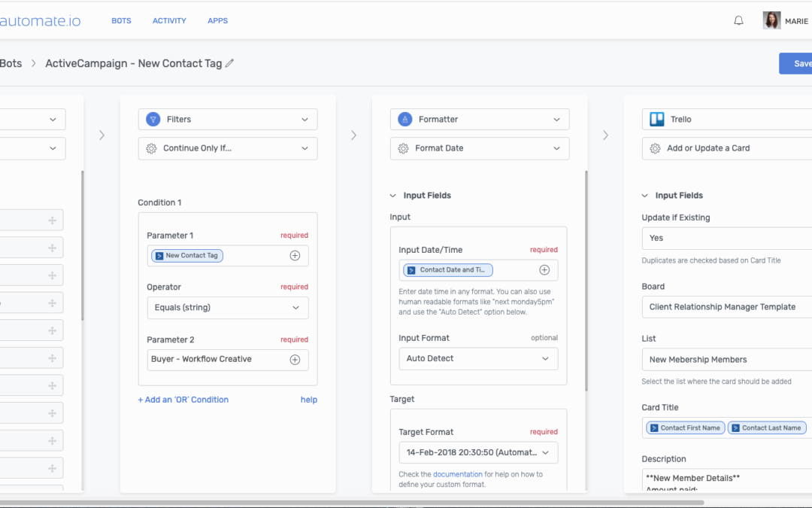Expand the Target Format dropdown

click(x=478, y=452)
